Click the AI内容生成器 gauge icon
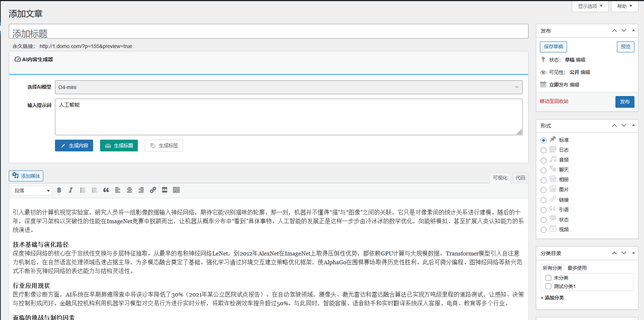 18,59
